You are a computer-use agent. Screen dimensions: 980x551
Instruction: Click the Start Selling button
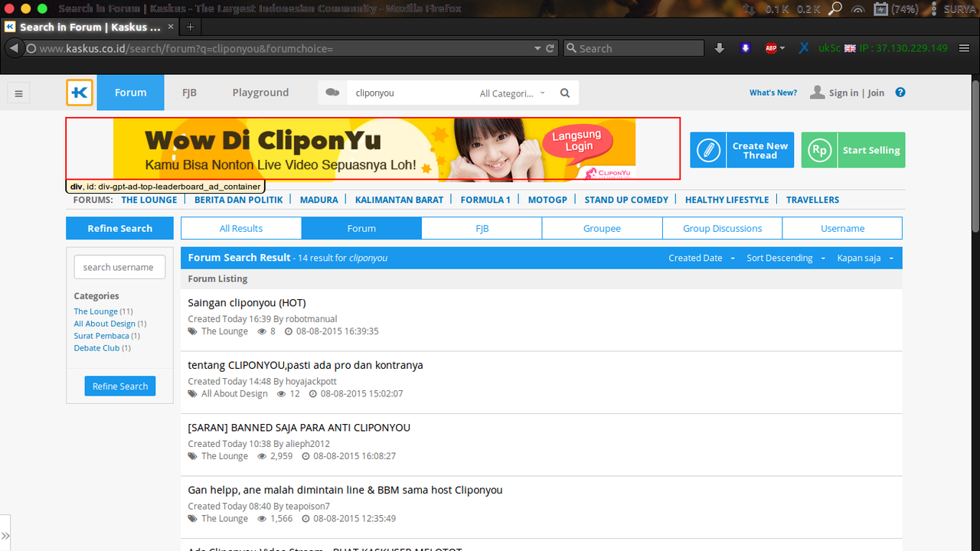point(853,150)
